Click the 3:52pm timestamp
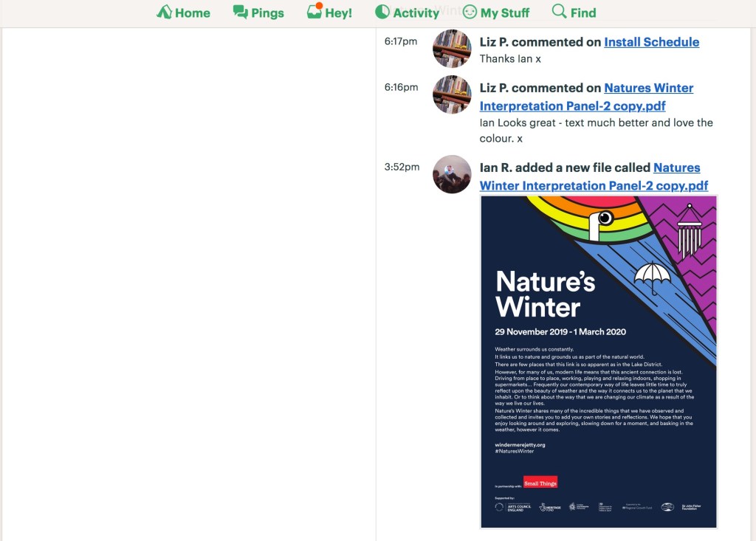The image size is (756, 541). (x=402, y=167)
